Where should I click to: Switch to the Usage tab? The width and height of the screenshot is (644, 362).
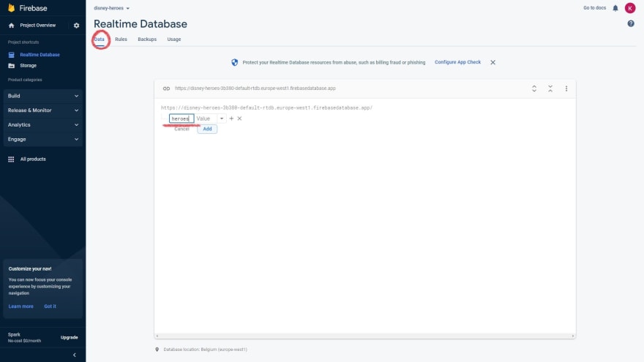(x=173, y=39)
